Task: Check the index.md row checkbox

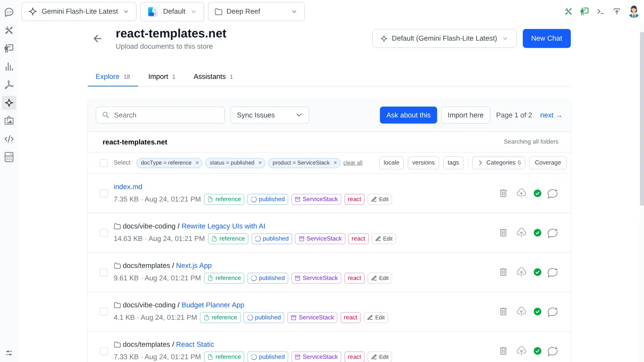Action: tap(104, 193)
